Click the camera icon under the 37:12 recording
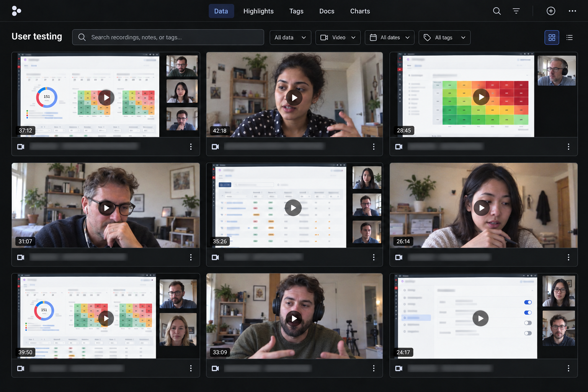Image resolution: width=588 pixels, height=392 pixels. click(x=21, y=147)
